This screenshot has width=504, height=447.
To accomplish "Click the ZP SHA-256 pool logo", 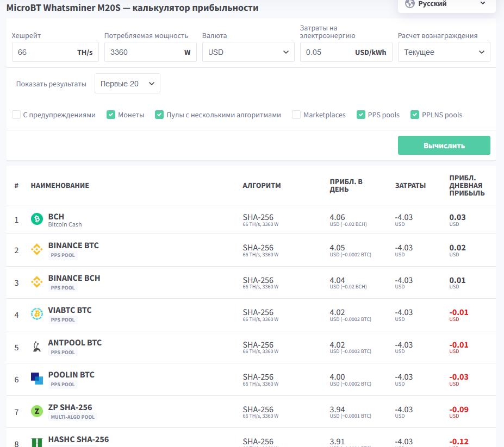I will click(x=36, y=411).
